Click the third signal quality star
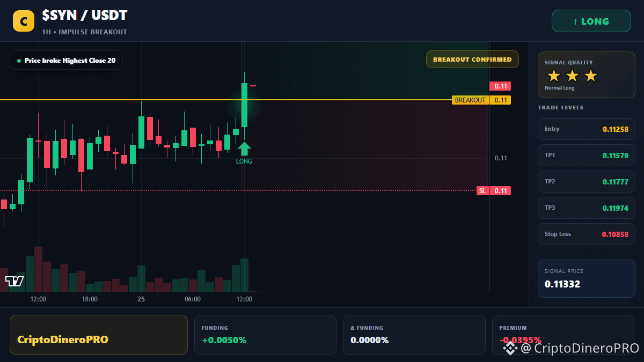 pos(590,76)
